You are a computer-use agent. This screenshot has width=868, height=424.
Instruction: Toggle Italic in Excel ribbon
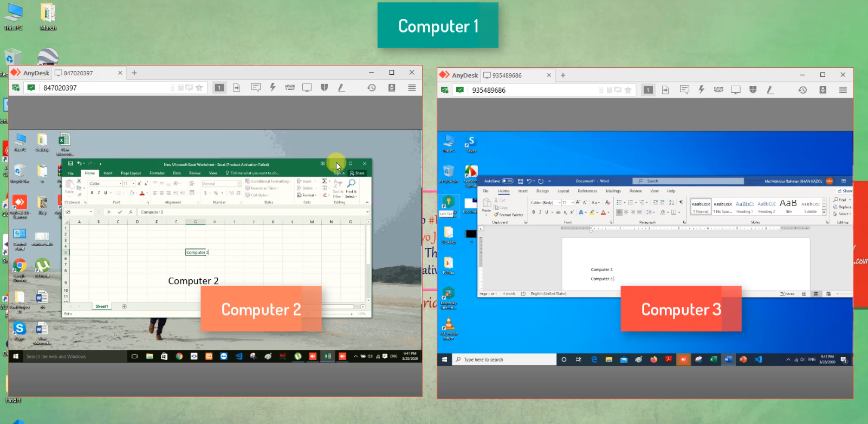point(99,192)
